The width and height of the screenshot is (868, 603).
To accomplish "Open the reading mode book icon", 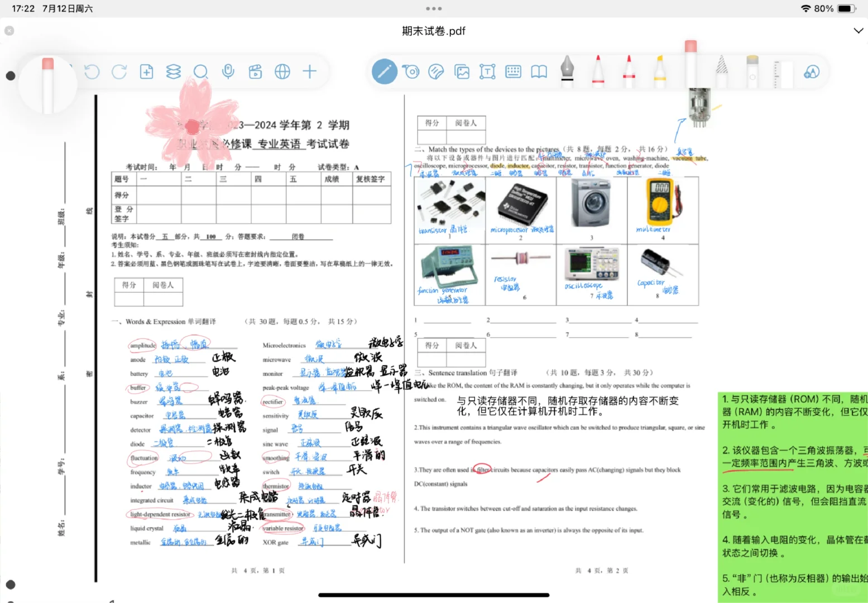I will pyautogui.click(x=539, y=71).
